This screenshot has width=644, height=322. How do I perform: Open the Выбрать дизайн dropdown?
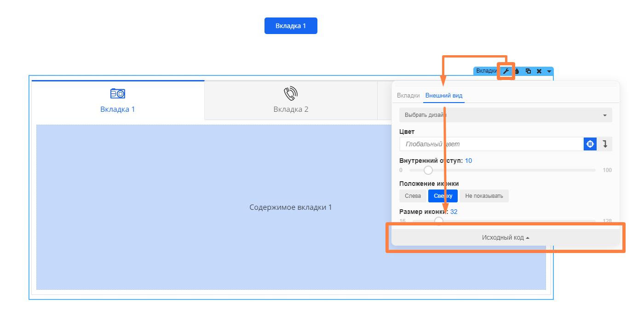click(506, 115)
